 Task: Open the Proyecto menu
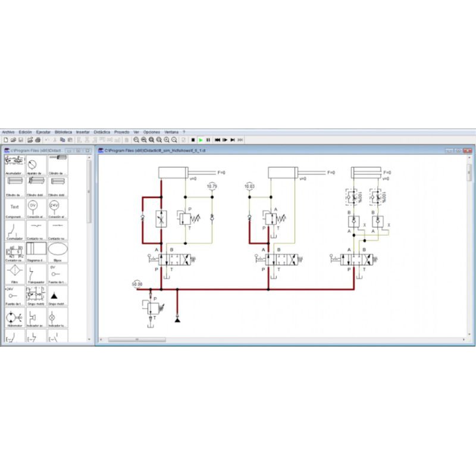coord(121,132)
